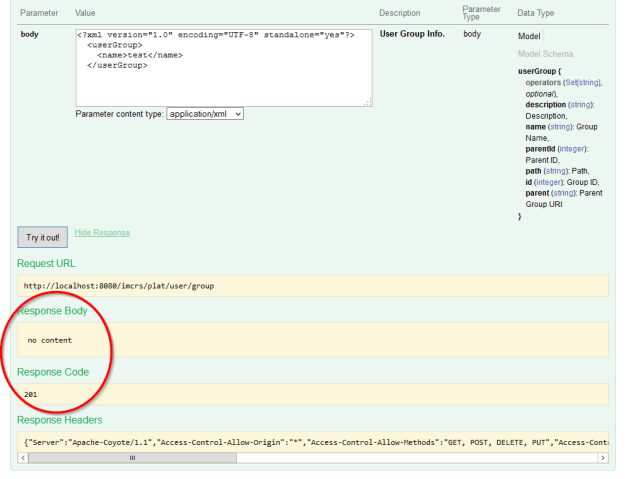Viewport: 640px width, 479px height.
Task: Click the "no content" Response Body box
Action: coord(50,340)
